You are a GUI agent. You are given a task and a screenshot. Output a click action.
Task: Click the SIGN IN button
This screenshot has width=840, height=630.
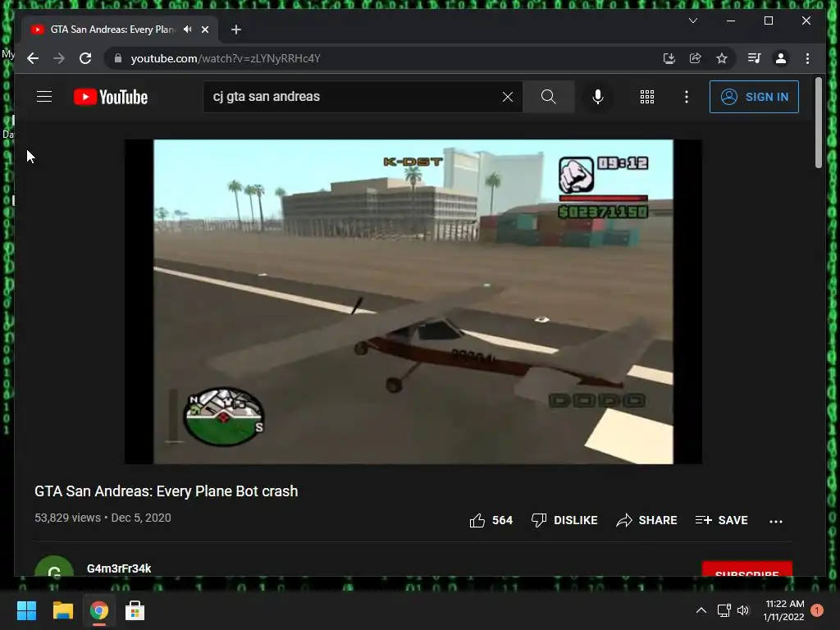click(754, 97)
